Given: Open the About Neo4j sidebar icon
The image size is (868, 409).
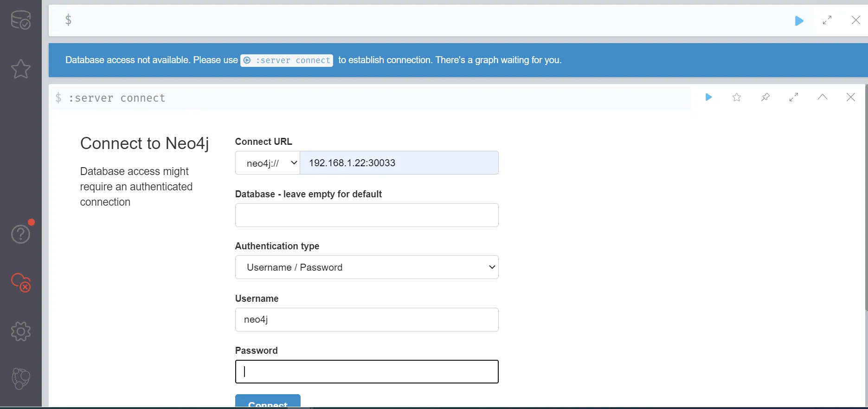Looking at the screenshot, I should [x=21, y=379].
